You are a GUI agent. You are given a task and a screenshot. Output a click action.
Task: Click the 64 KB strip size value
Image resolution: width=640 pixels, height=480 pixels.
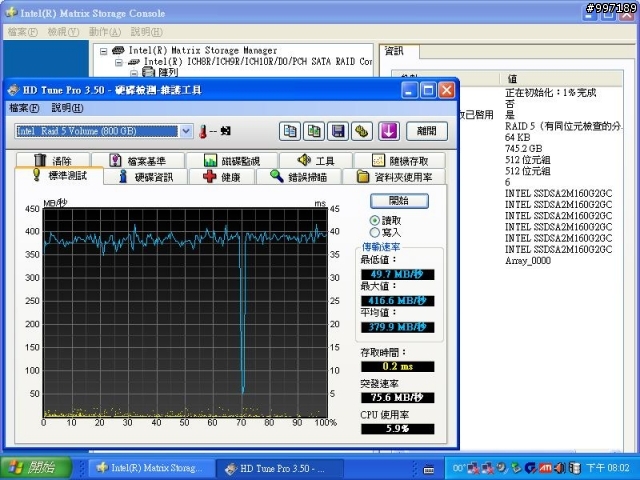tap(518, 138)
